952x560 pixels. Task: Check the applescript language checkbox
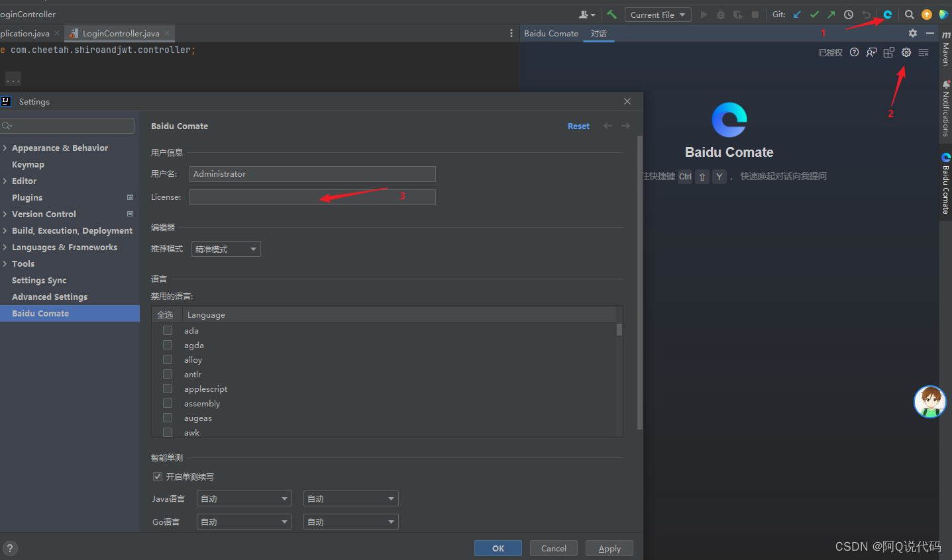click(x=168, y=389)
